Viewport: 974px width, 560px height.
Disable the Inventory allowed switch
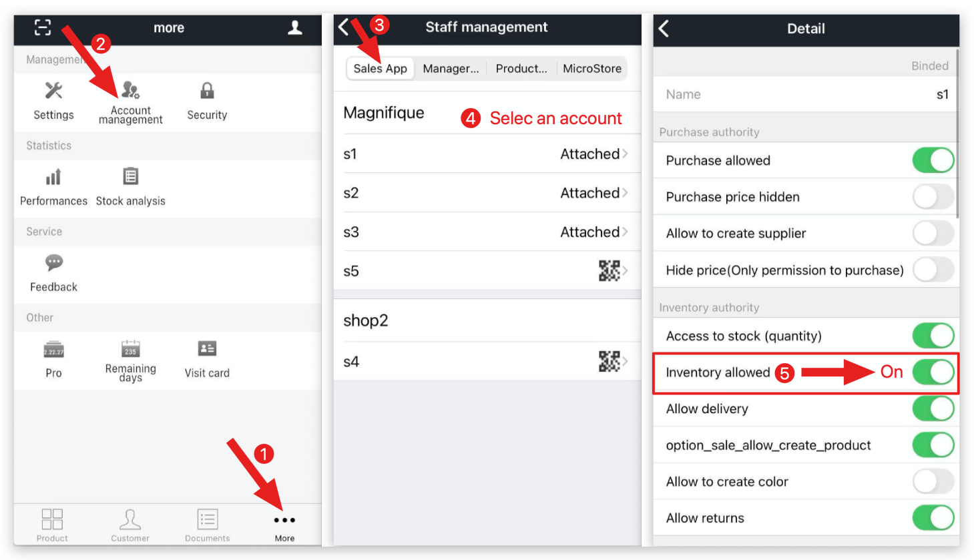[x=933, y=372]
